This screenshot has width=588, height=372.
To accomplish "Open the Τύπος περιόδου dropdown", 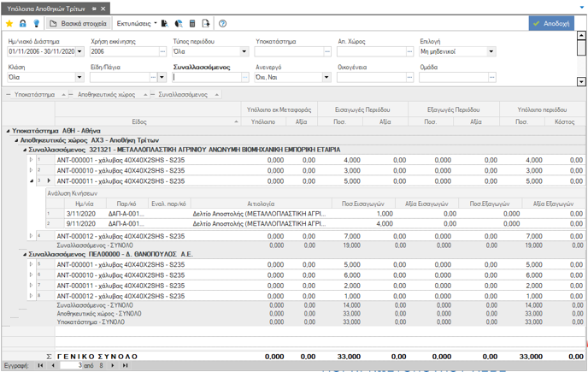I will (x=244, y=51).
